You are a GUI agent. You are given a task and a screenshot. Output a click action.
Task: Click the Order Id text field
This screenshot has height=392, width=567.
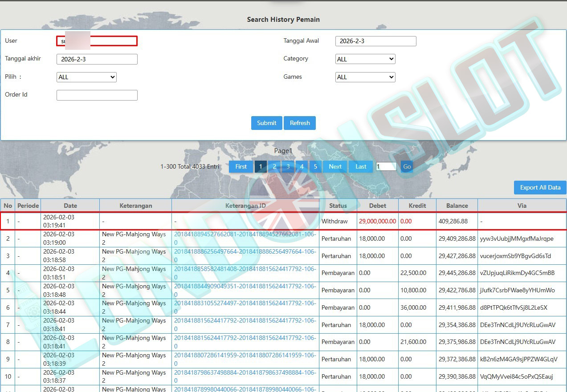(97, 95)
